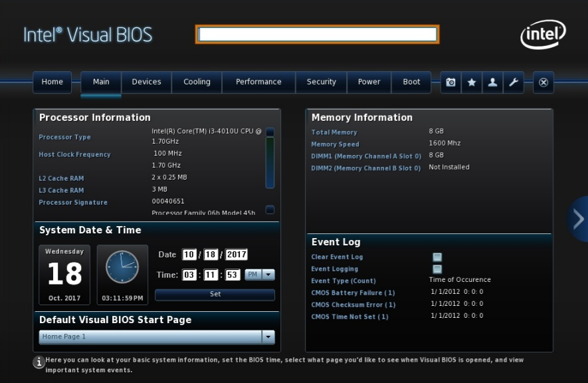The image size is (588, 383).
Task: Tick the Clear Event Log checkbox
Action: 437,257
